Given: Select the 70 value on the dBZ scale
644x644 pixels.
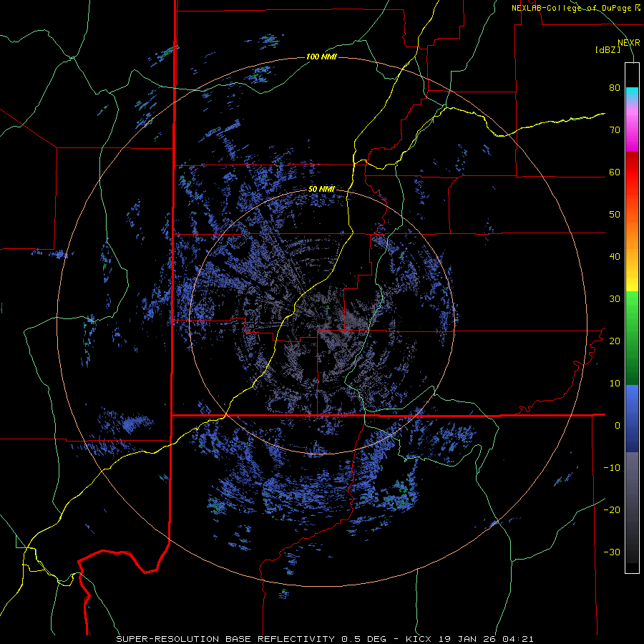Looking at the screenshot, I should (x=615, y=130).
